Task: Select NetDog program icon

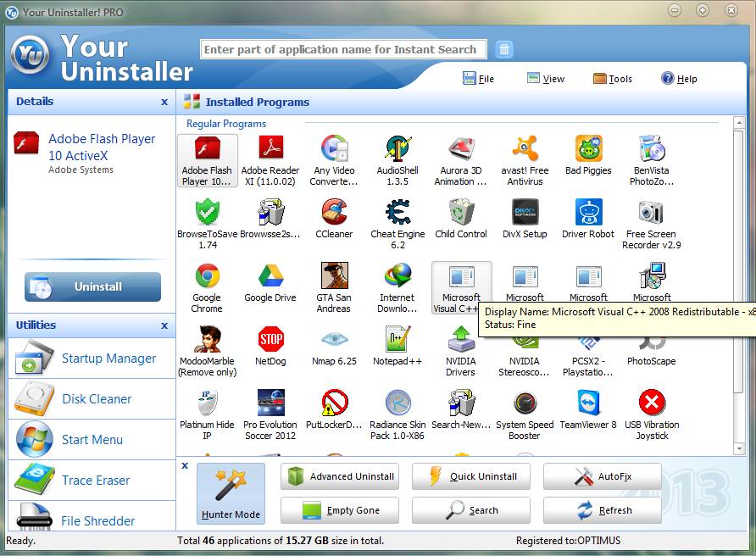Action: tap(271, 339)
